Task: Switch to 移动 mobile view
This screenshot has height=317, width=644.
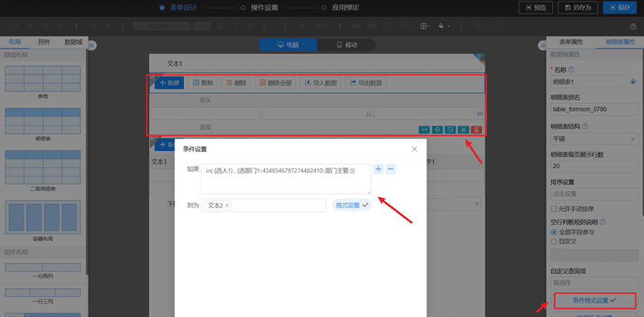Action: point(347,45)
